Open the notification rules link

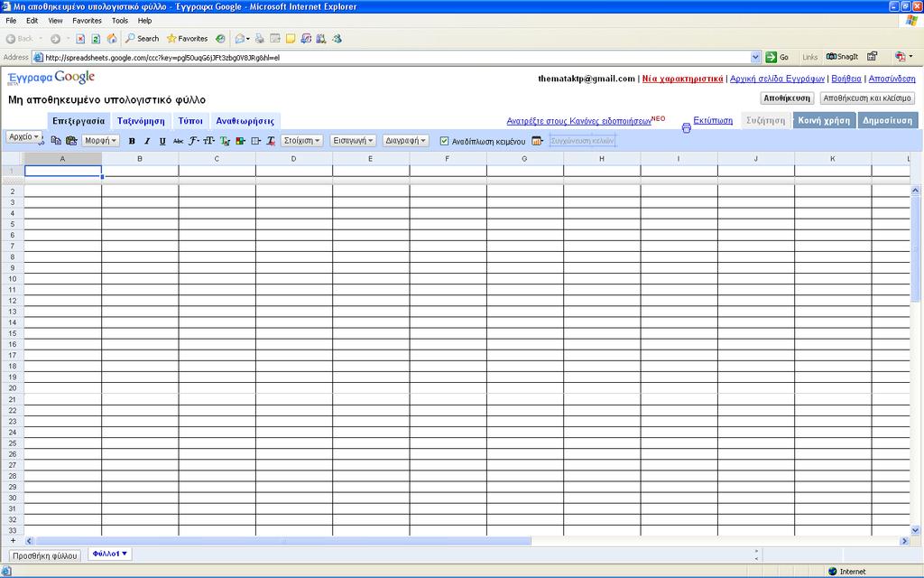(x=578, y=121)
